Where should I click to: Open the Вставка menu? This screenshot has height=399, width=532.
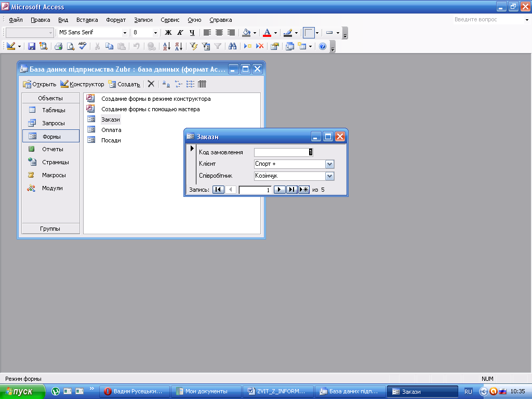tap(87, 20)
